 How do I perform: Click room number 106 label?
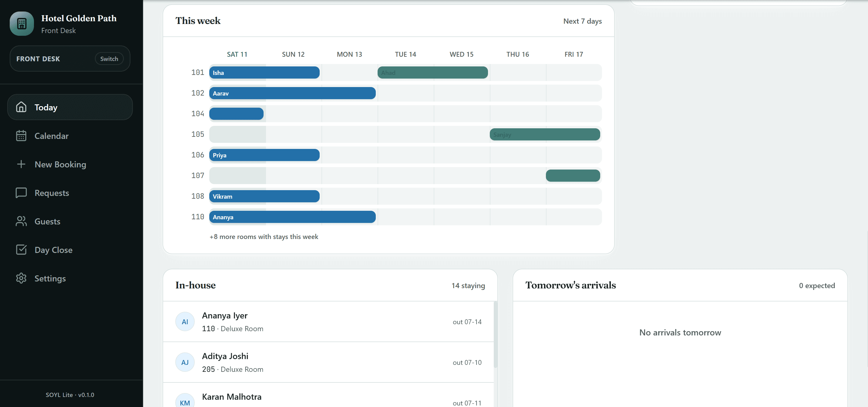tap(198, 155)
